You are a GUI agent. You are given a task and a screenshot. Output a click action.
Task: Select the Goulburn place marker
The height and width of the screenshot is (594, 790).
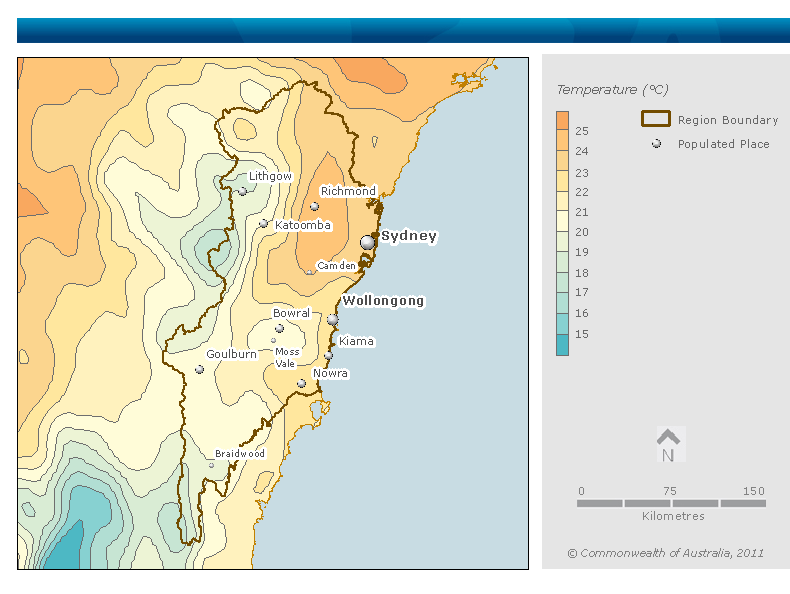pyautogui.click(x=199, y=369)
